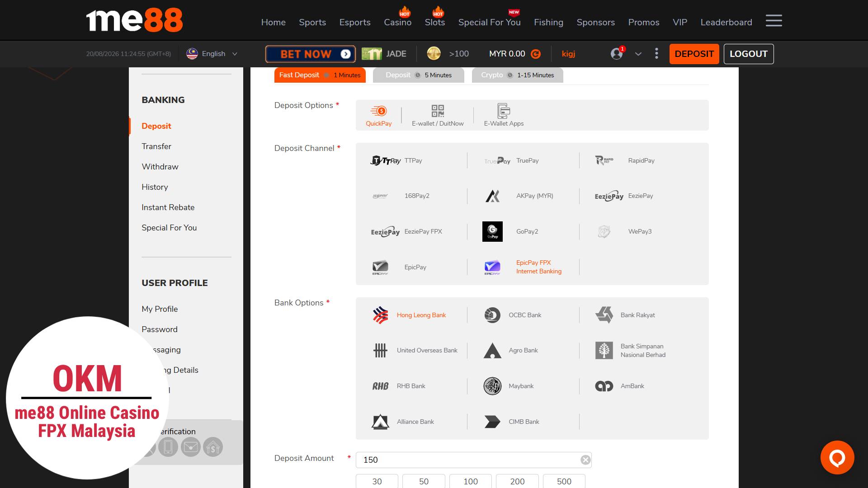Open the live chat bubble
This screenshot has width=868, height=488.
837,457
